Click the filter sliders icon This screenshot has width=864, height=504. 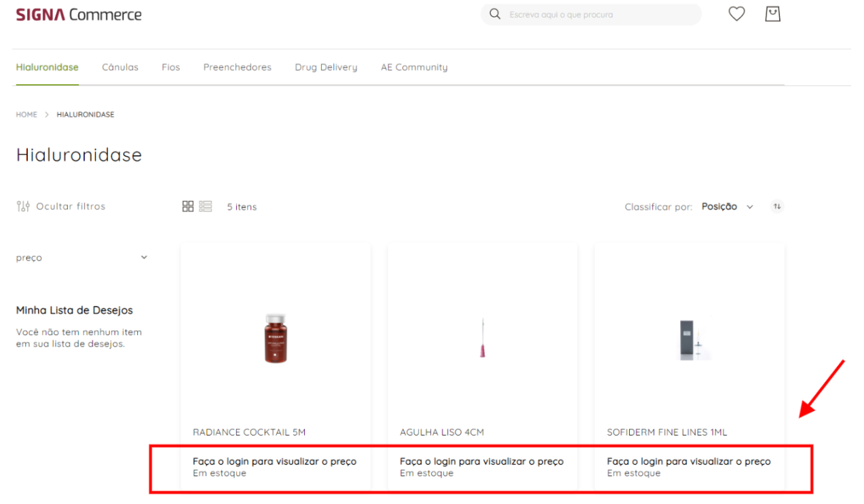(x=23, y=206)
